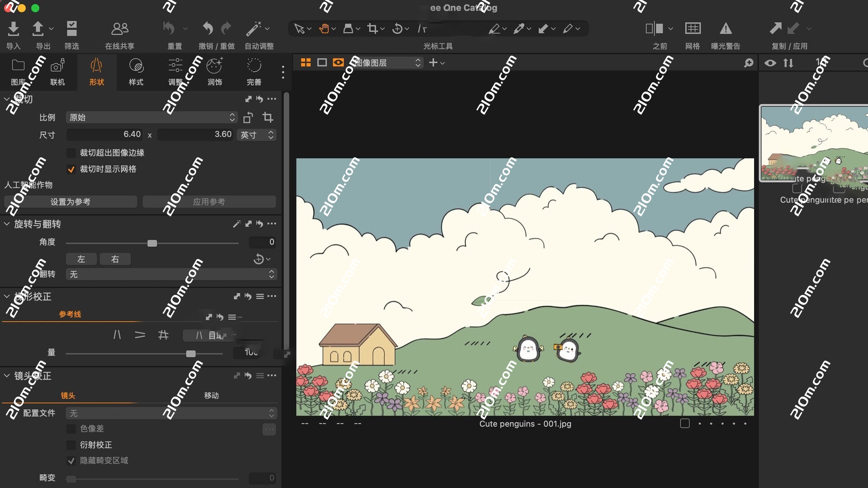Screen dimensions: 868x488
Task: Click Set as Reference (设置为参考) button
Action: point(71,202)
